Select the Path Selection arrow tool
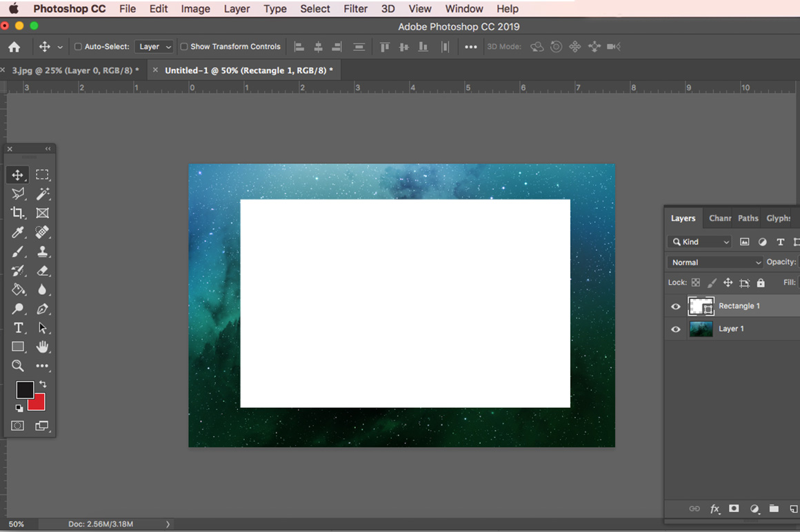 pyautogui.click(x=42, y=327)
